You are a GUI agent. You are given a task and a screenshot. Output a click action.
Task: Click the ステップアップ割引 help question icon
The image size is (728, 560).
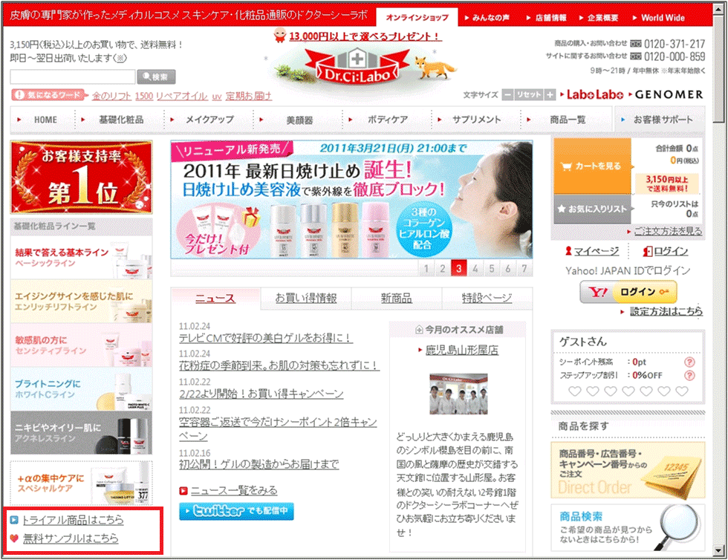690,375
